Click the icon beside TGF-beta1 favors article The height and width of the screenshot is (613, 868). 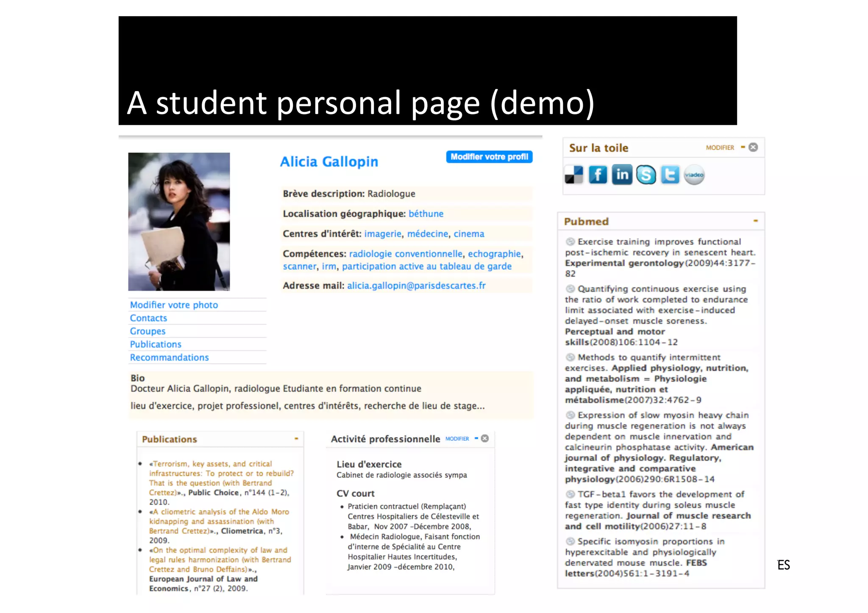(570, 494)
